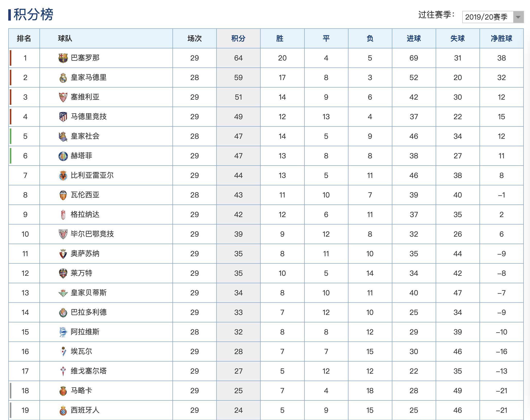The height and width of the screenshot is (420, 530).
Task: Click the Celta Vigo (维戈塞尔塔) crest
Action: point(63,371)
